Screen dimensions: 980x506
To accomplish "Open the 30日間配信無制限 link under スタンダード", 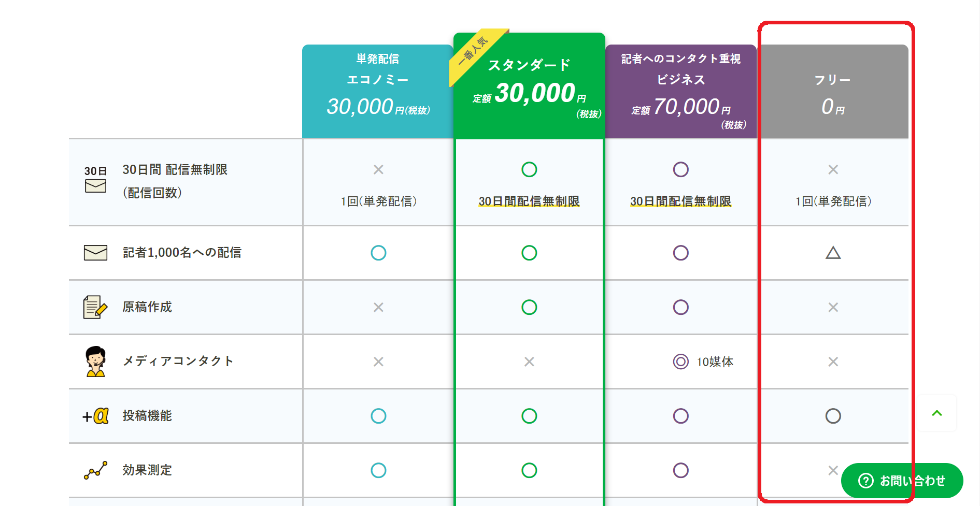I will click(x=529, y=201).
